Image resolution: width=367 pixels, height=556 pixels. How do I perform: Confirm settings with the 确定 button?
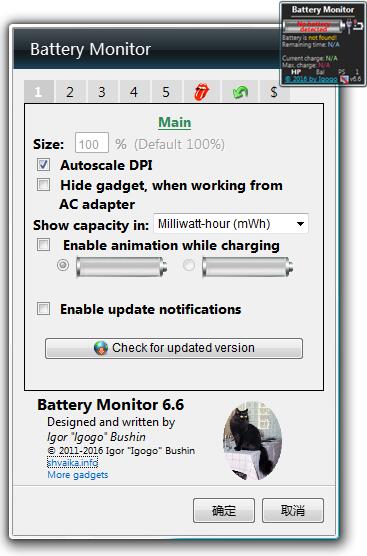pos(224,511)
